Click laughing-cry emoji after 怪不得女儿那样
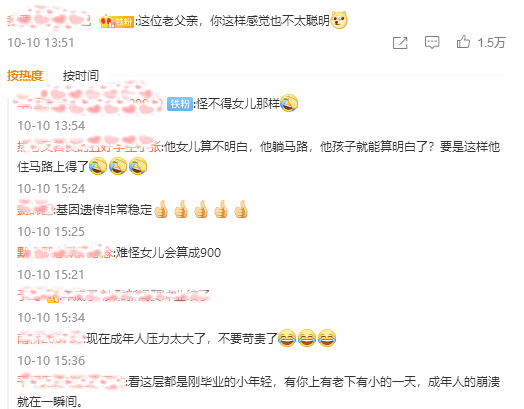Screen dimensions: 524x409 (x=289, y=103)
